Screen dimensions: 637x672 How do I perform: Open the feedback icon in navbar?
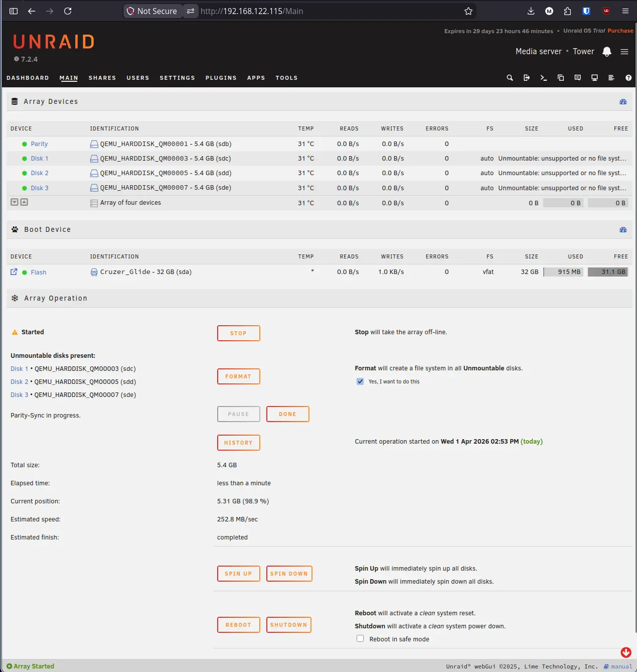578,78
